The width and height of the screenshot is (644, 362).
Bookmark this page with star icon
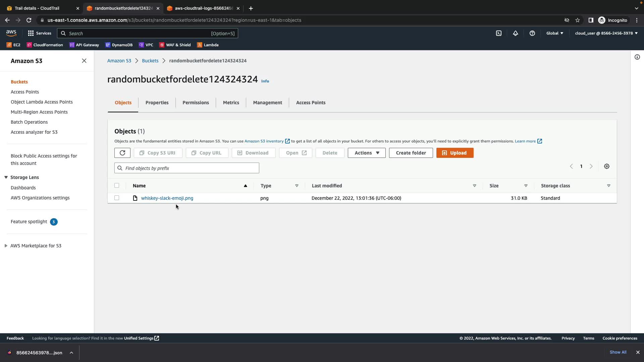578,20
